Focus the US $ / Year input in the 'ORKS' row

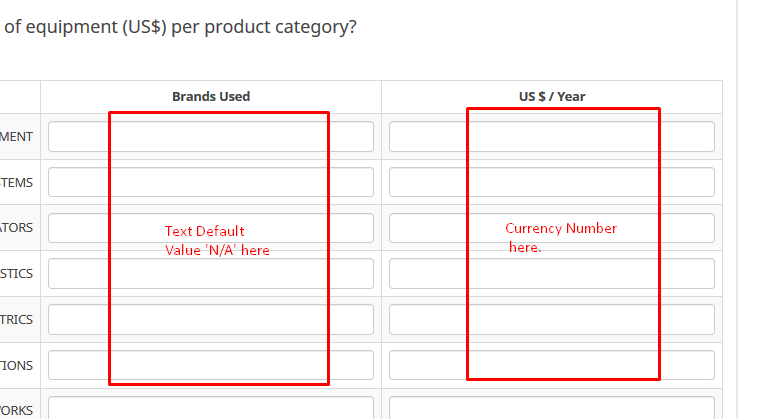pyautogui.click(x=551, y=408)
